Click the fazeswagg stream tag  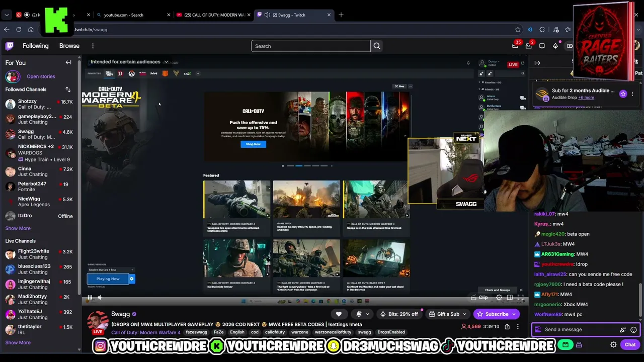pos(196,332)
